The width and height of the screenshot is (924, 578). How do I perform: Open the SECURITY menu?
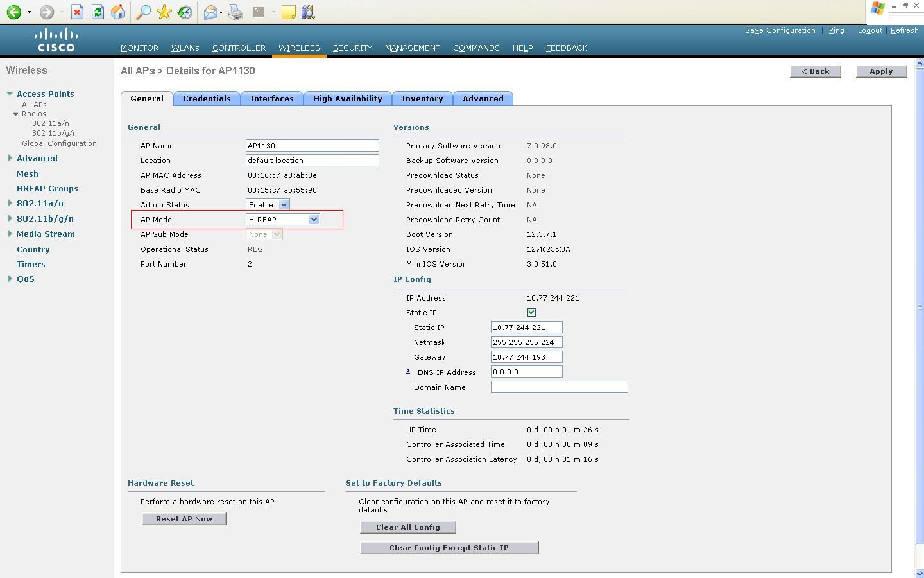point(352,48)
